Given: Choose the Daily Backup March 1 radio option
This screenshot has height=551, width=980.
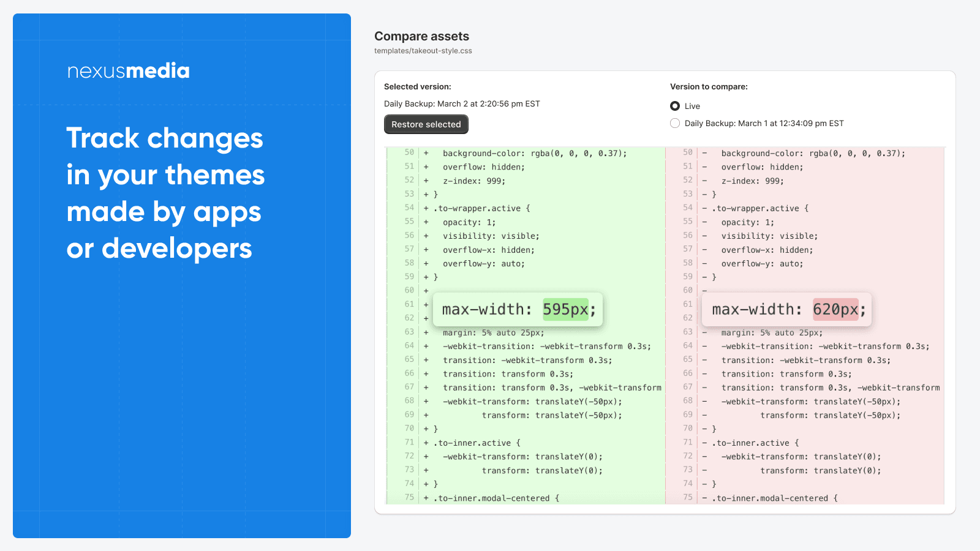Looking at the screenshot, I should [675, 123].
